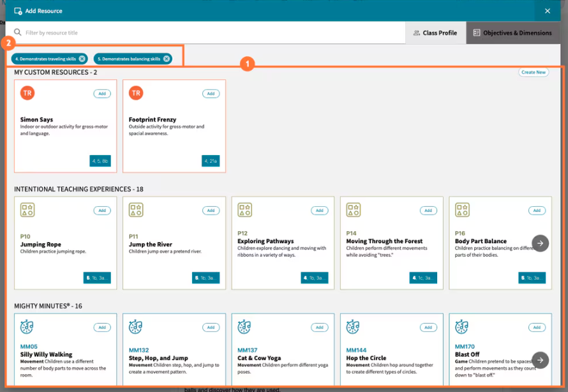Expand more Intentional Teaching Experiences with the arrow
The width and height of the screenshot is (568, 392).
pyautogui.click(x=540, y=243)
